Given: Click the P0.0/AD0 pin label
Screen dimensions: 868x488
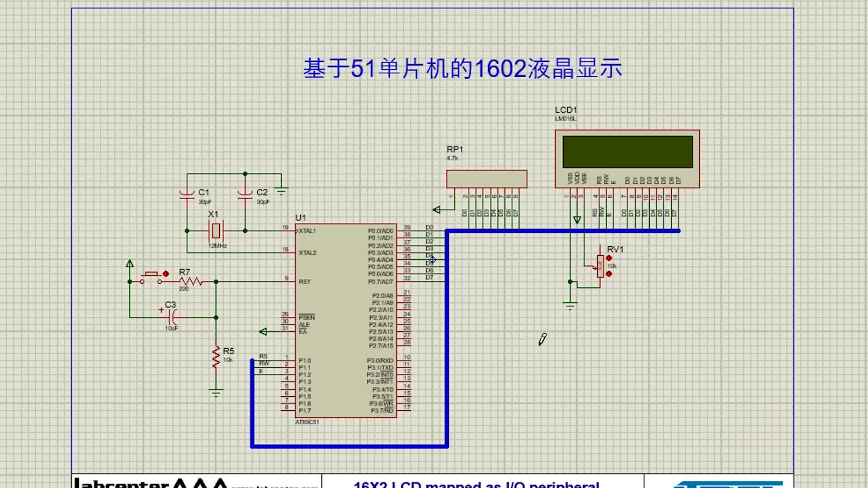Looking at the screenshot, I should tap(380, 231).
